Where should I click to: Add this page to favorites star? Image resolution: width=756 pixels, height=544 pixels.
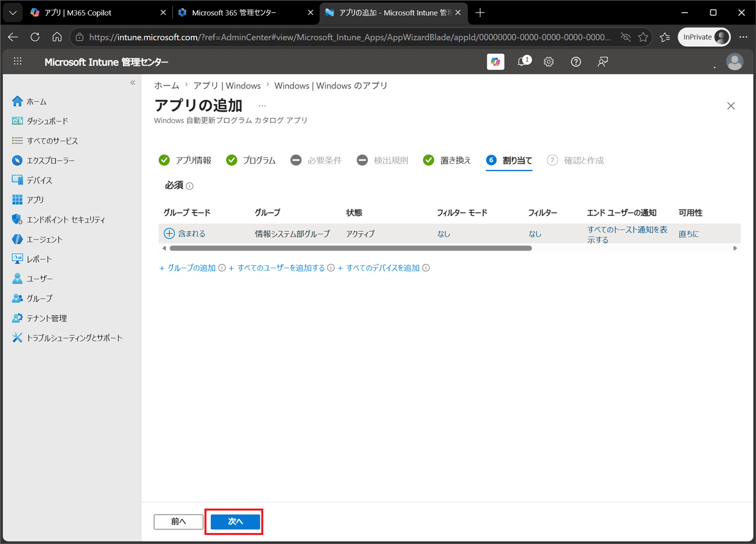coord(643,37)
